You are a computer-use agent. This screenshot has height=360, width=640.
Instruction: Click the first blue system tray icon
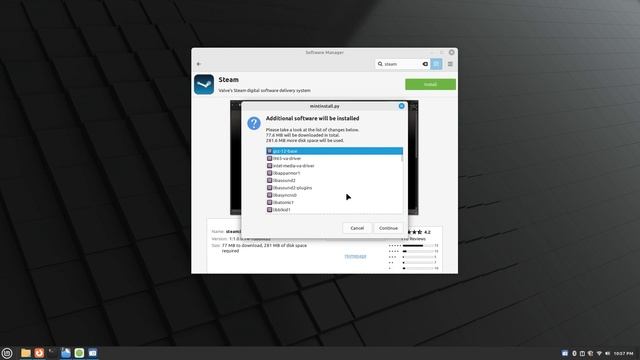pos(565,353)
